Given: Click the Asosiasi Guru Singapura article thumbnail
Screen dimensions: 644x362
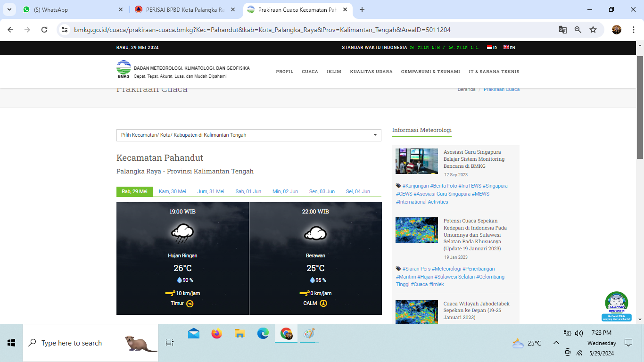Looking at the screenshot, I should (x=417, y=161).
